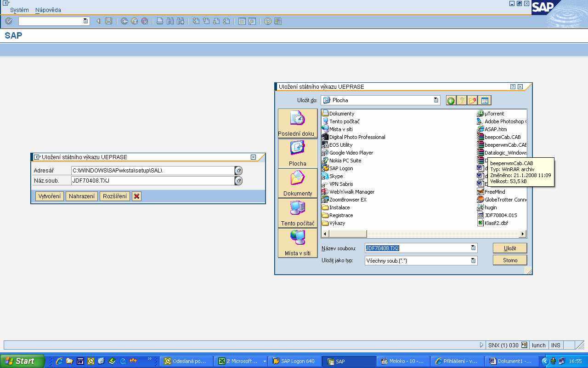Click the First Page icon in SAP toolbar
588x368 pixels.
tap(196, 21)
